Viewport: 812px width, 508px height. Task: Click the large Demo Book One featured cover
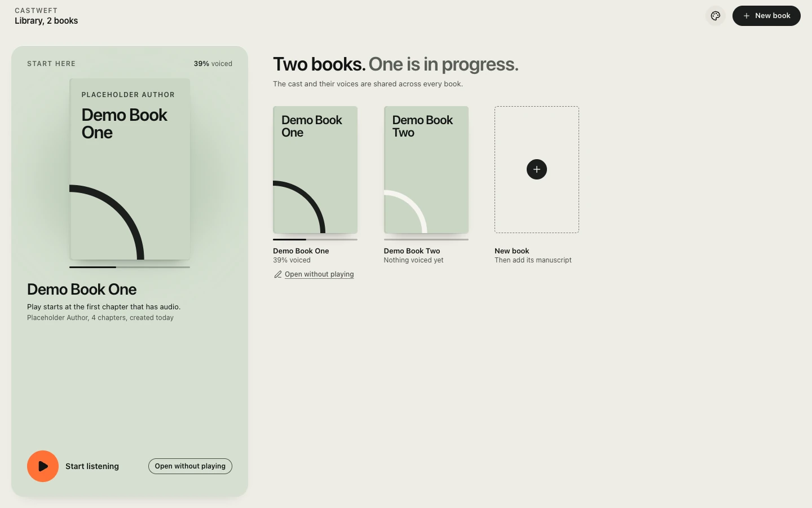pyautogui.click(x=130, y=169)
